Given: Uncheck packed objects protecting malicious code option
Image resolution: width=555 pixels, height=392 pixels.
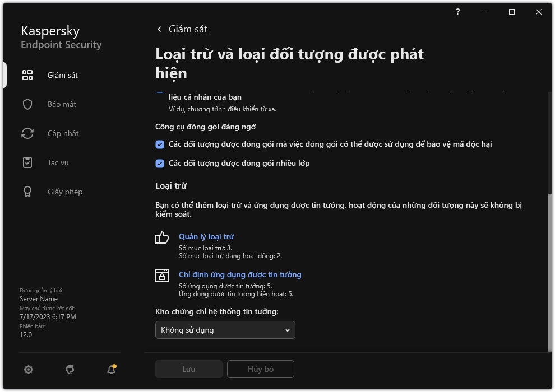Looking at the screenshot, I should (x=159, y=144).
